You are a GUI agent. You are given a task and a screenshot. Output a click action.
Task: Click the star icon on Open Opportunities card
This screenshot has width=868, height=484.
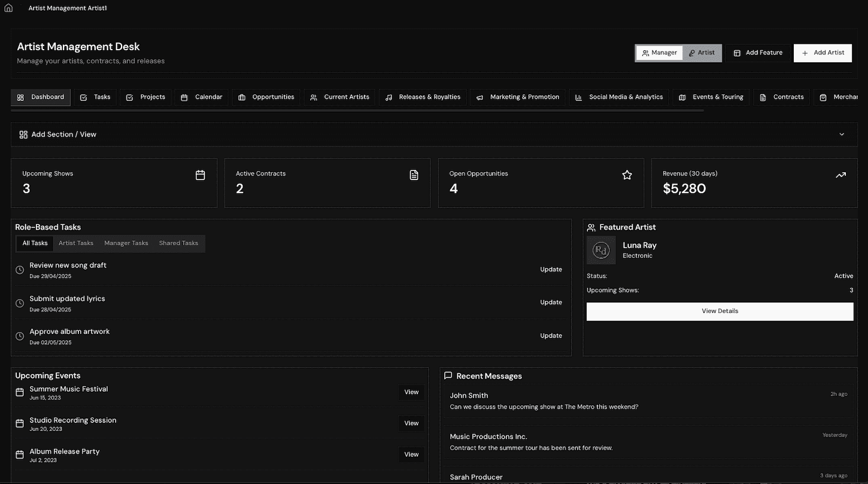627,175
